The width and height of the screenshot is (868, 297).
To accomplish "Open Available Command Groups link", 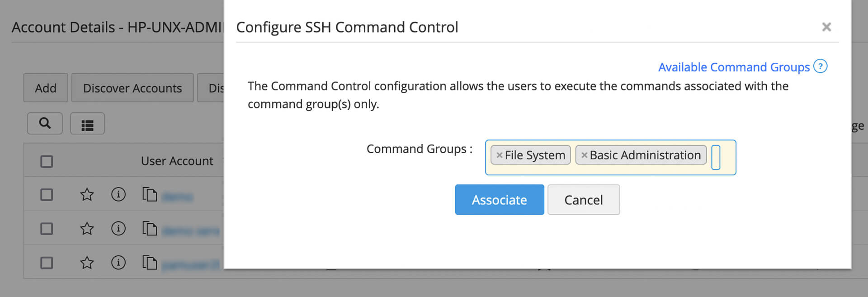I will [x=734, y=67].
